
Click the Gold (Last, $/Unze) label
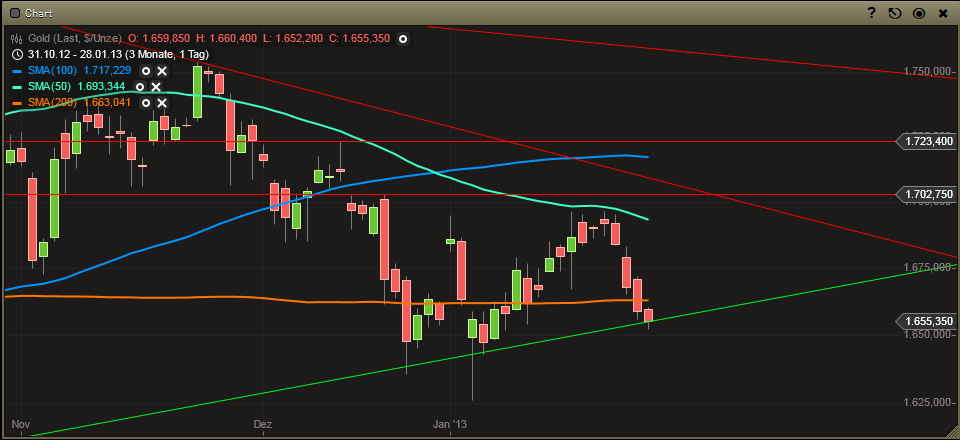[x=73, y=38]
